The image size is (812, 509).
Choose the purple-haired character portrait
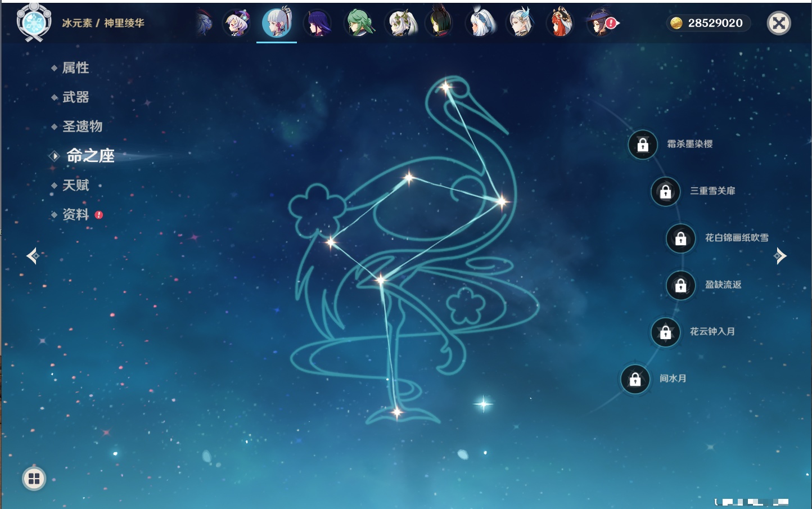coord(318,23)
